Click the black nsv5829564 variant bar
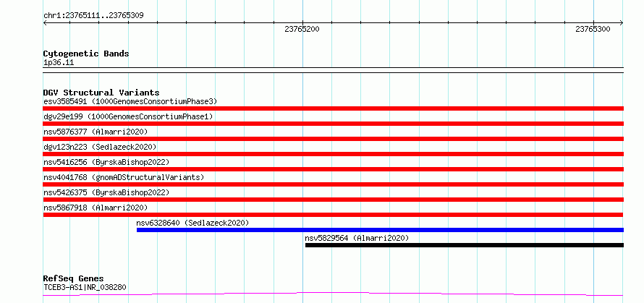The width and height of the screenshot is (644, 303). click(464, 245)
